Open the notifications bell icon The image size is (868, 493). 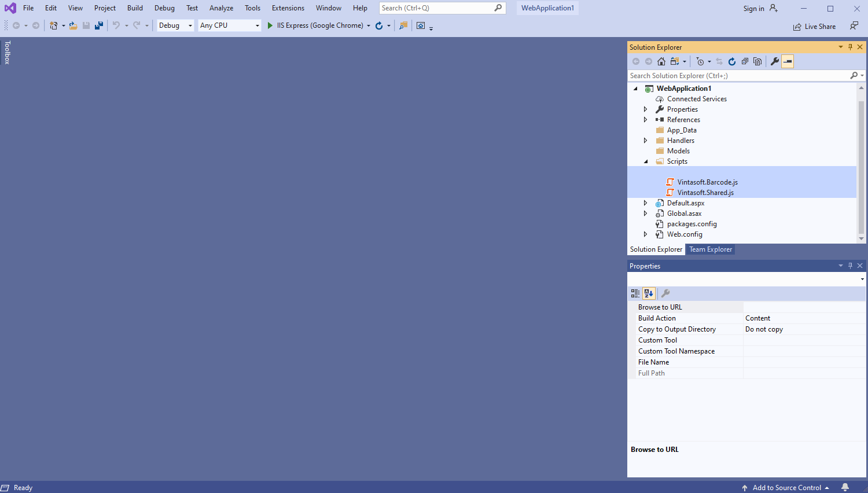tap(845, 487)
